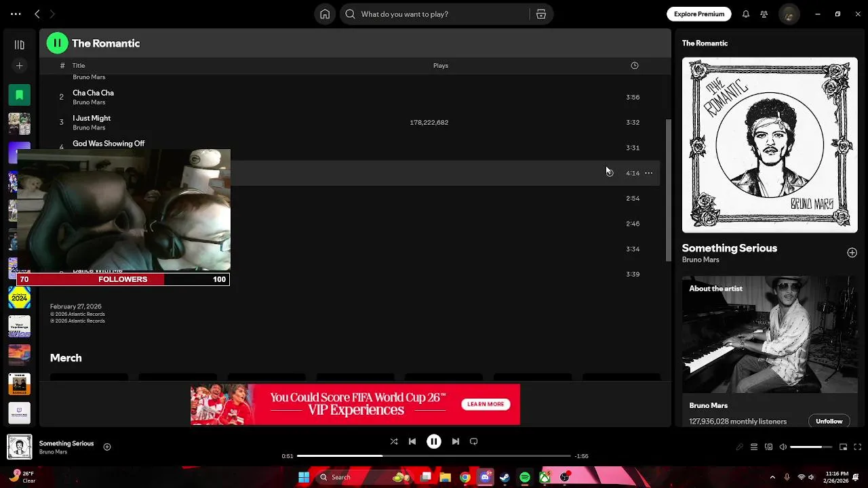
Task: Open Browse icon in search bar
Action: pos(541,14)
